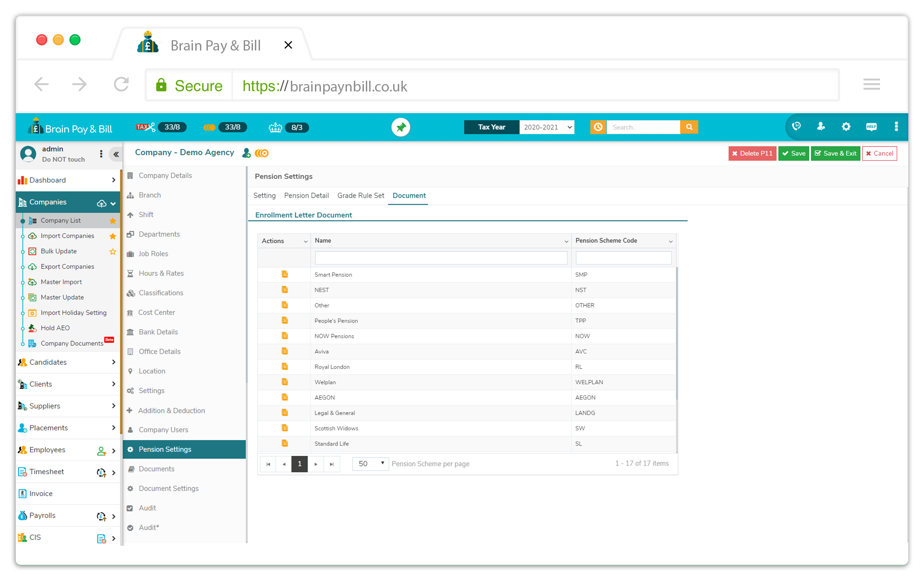924x583 pixels.
Task: Click the orange search magnifier button
Action: (689, 127)
